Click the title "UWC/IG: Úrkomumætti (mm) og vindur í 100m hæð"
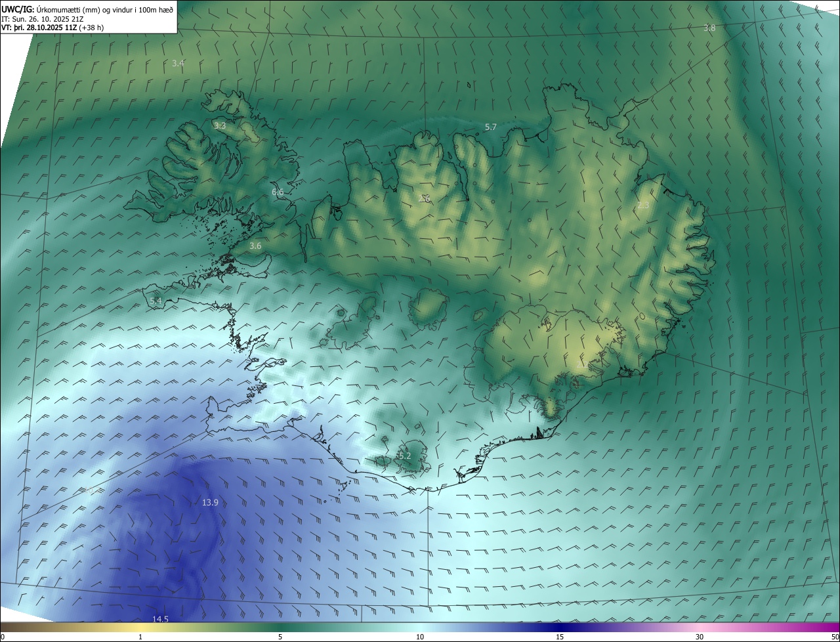Screen dimensions: 840x642 (88, 9)
